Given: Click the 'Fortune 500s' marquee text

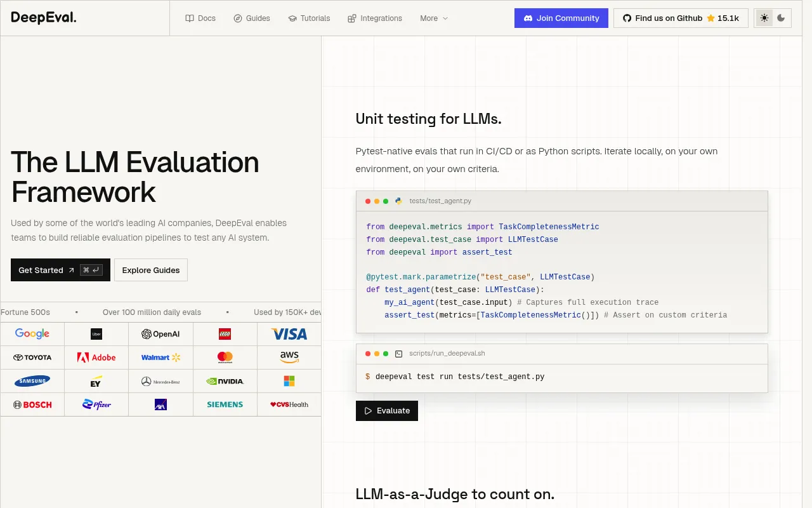Looking at the screenshot, I should click(25, 312).
